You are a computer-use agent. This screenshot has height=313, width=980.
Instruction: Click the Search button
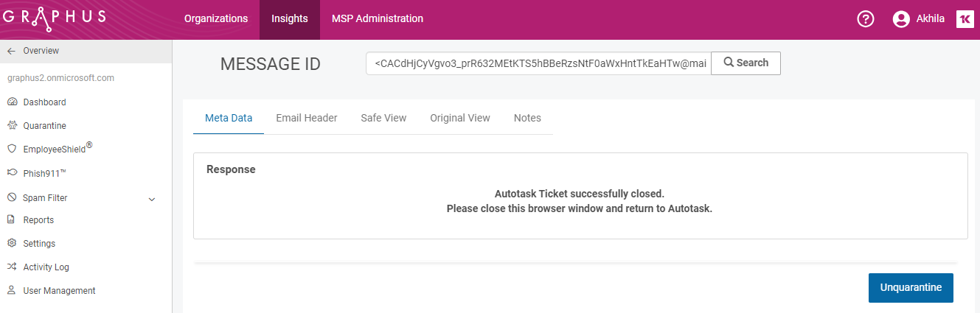[x=746, y=63]
